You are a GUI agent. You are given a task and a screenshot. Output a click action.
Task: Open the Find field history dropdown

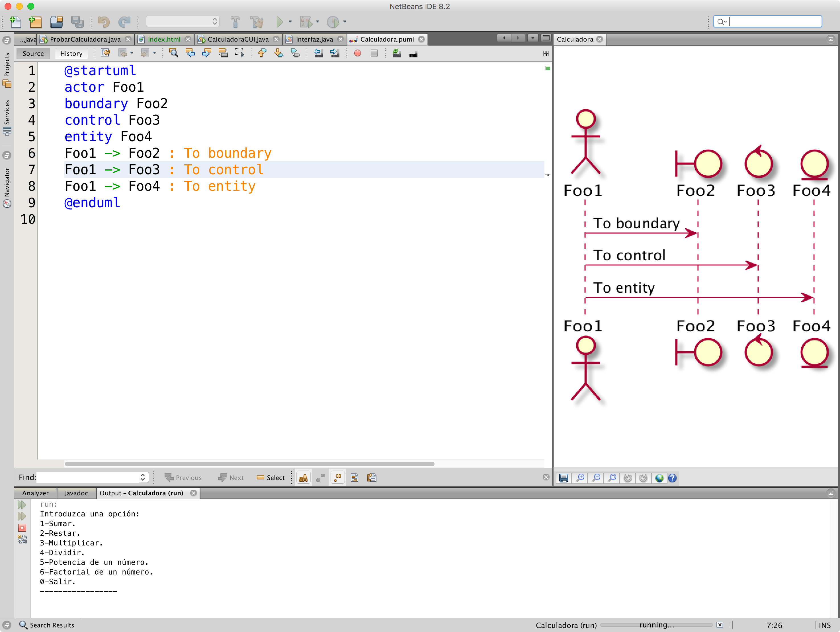[x=142, y=477]
